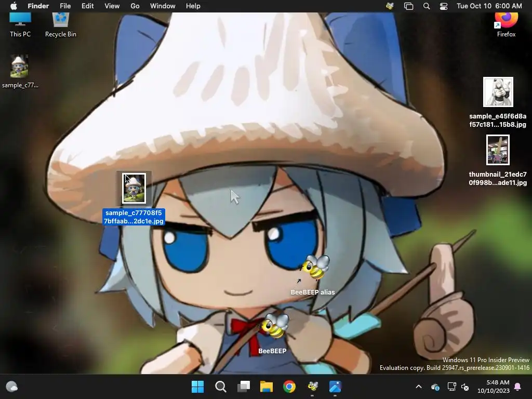Viewport: 532px width, 399px height.
Task: Select the sample_e45f6d8a image thumbnail
Action: (498, 92)
